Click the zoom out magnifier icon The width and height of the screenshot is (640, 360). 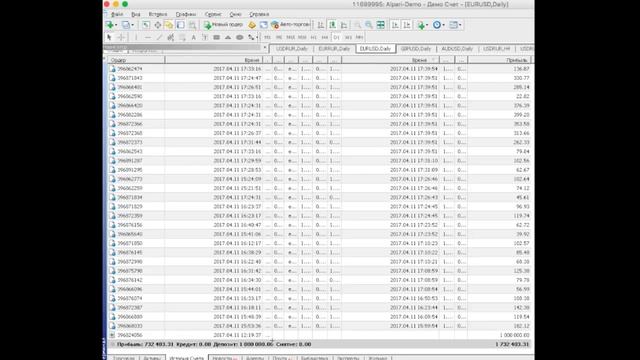[x=369, y=25]
